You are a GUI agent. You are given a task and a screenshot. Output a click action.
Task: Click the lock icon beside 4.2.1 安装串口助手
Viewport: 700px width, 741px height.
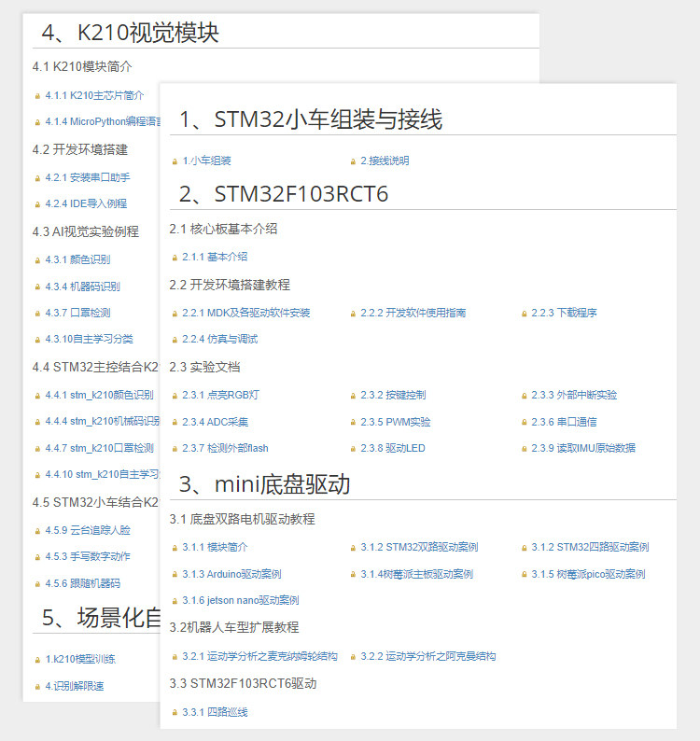click(37, 178)
